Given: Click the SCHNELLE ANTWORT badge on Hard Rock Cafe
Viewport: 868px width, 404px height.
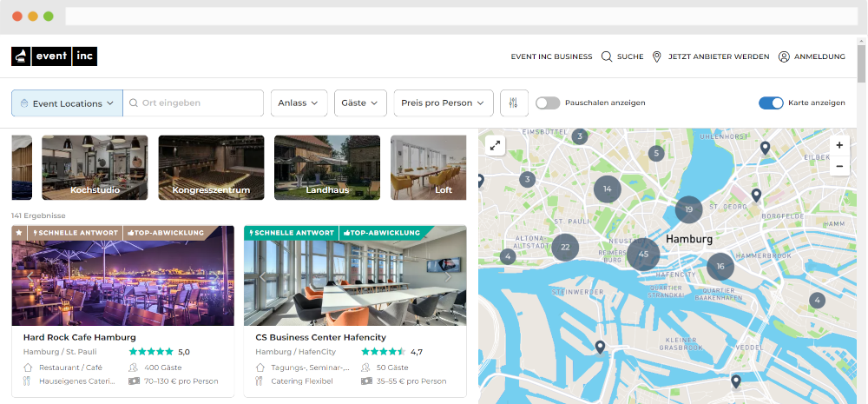Looking at the screenshot, I should click(75, 233).
